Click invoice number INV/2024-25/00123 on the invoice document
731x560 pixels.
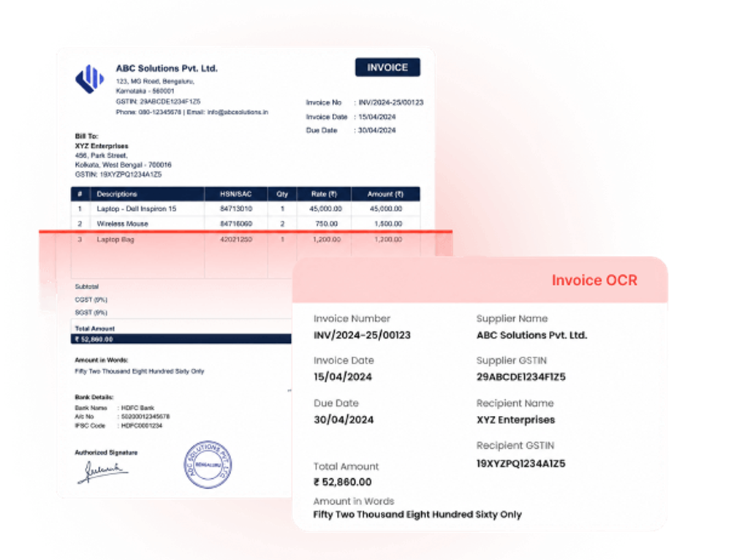point(390,102)
